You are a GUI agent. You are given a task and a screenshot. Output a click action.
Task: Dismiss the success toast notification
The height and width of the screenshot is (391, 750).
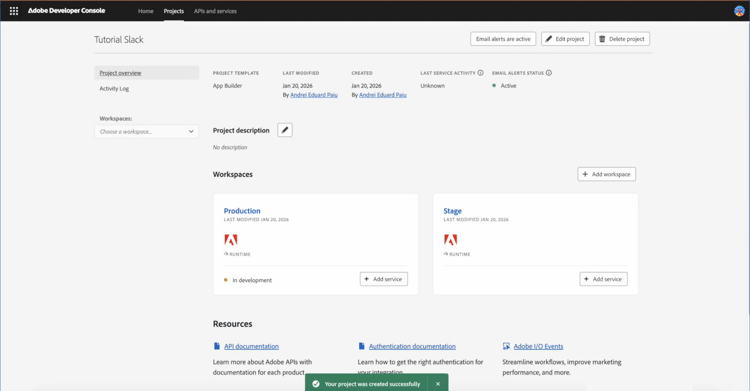click(x=438, y=384)
